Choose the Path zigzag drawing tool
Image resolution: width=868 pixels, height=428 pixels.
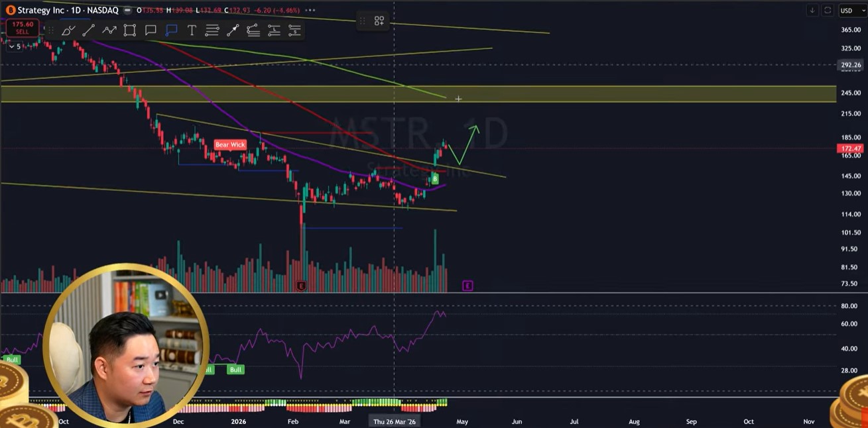109,30
